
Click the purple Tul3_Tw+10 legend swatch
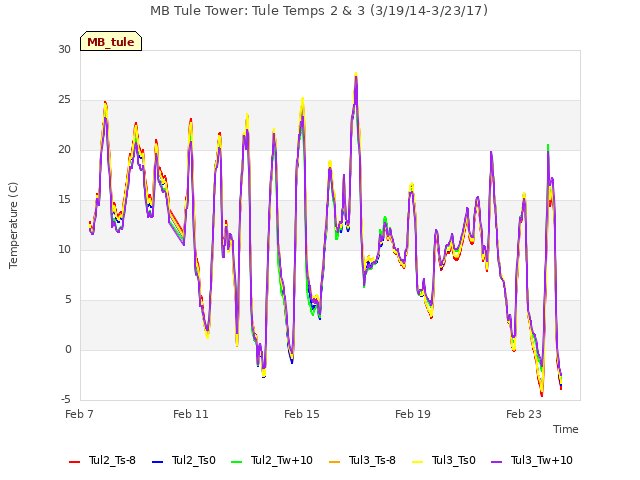tap(496, 462)
